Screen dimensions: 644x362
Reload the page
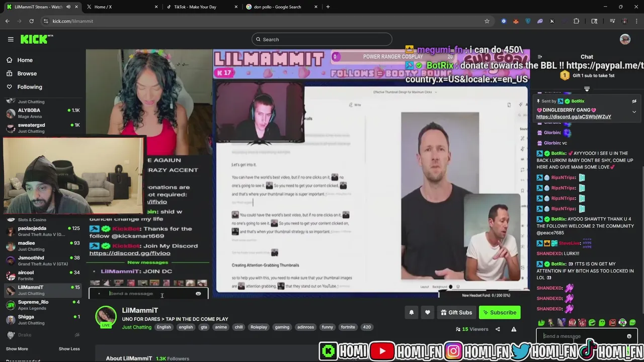coord(31,21)
